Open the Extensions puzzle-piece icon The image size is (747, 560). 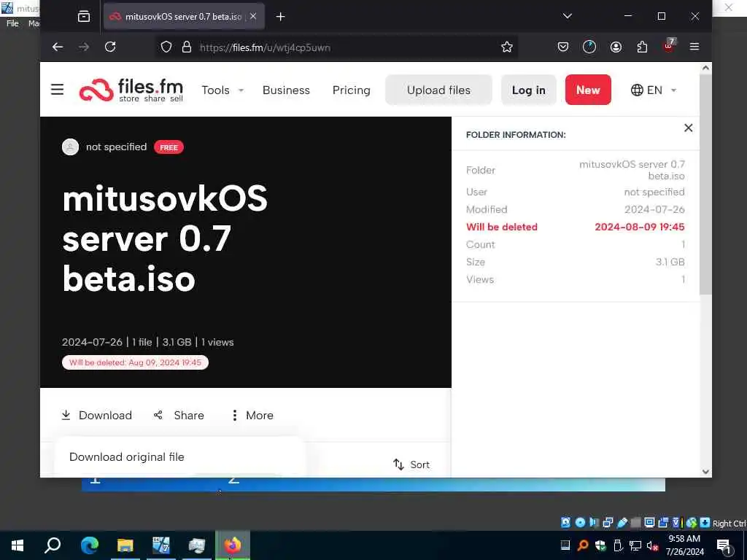(x=642, y=47)
